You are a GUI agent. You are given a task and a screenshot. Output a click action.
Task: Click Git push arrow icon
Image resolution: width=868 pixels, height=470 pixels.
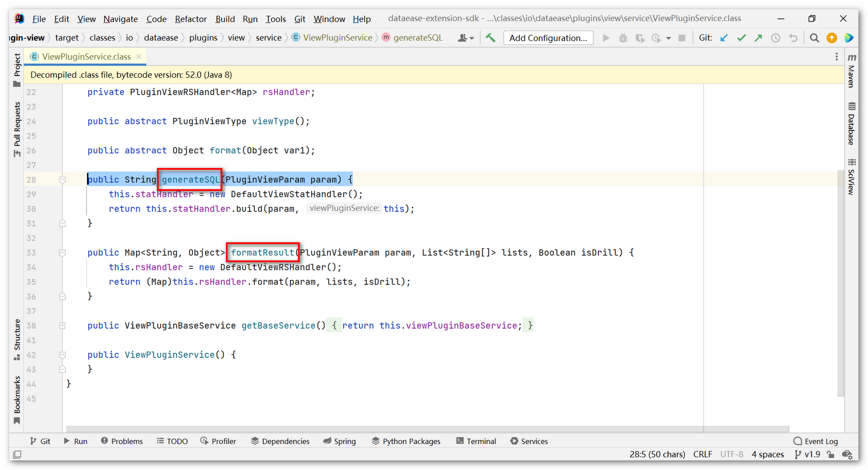pyautogui.click(x=758, y=38)
